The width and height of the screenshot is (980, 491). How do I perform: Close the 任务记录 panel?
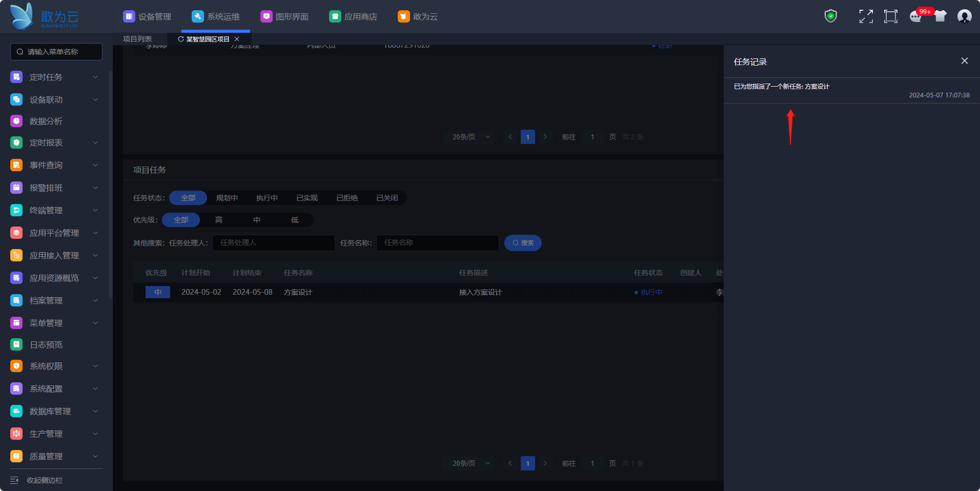964,61
